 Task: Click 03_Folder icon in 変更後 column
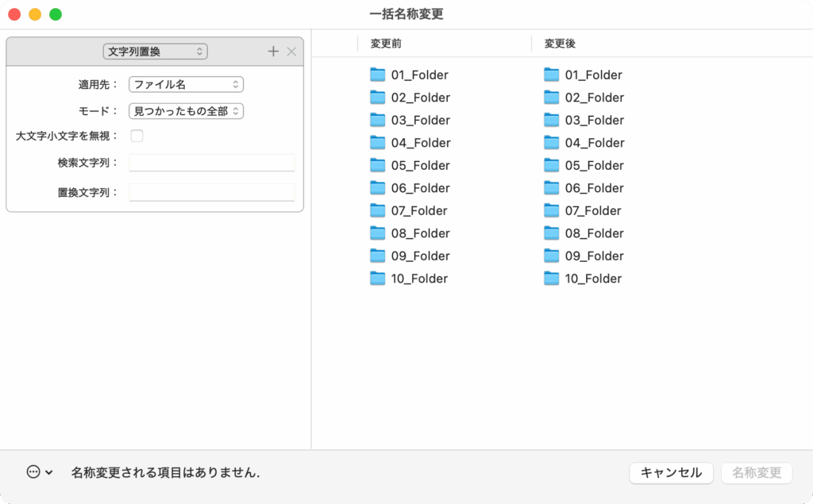551,120
